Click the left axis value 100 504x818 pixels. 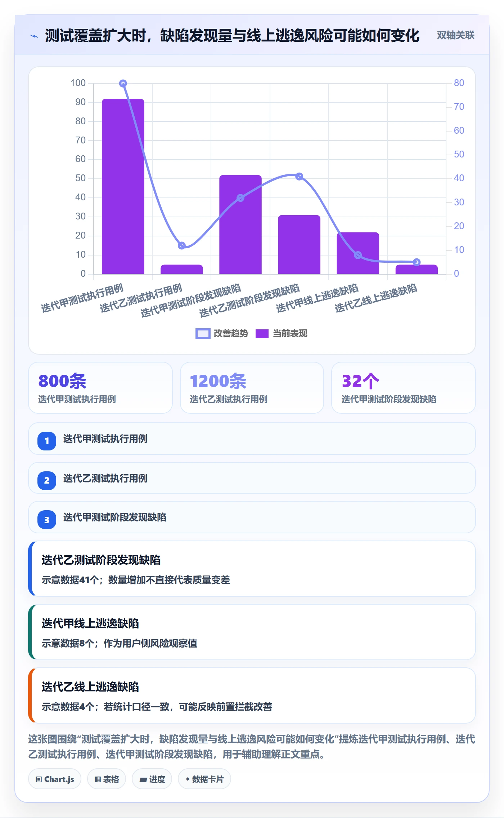coord(78,83)
